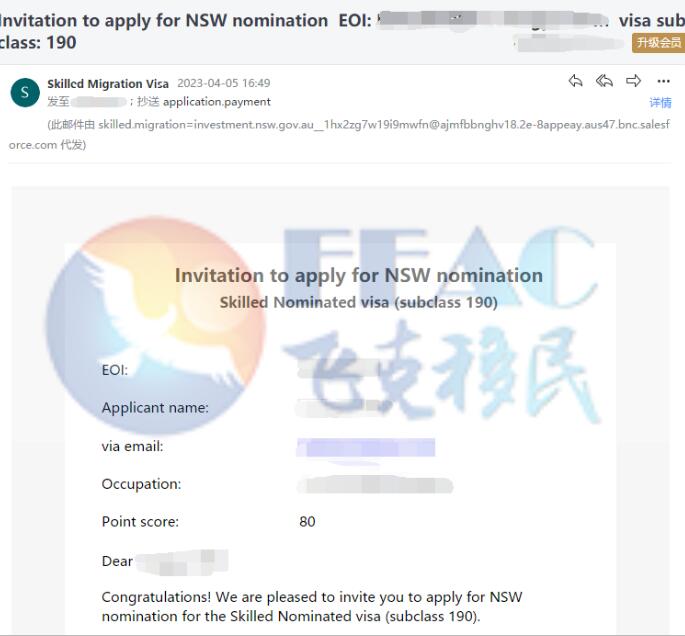The image size is (685, 636).
Task: Click the blurred Occupation value
Action: (x=375, y=485)
